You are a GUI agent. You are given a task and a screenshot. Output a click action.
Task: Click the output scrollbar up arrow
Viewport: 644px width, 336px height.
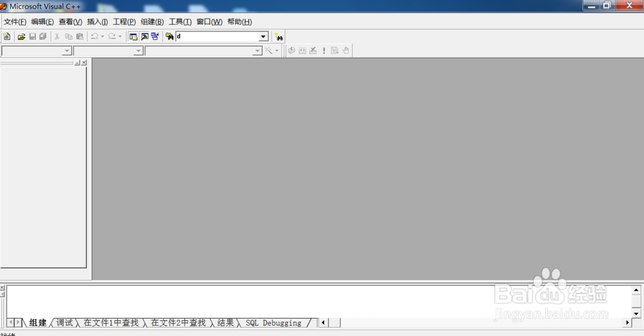point(636,290)
